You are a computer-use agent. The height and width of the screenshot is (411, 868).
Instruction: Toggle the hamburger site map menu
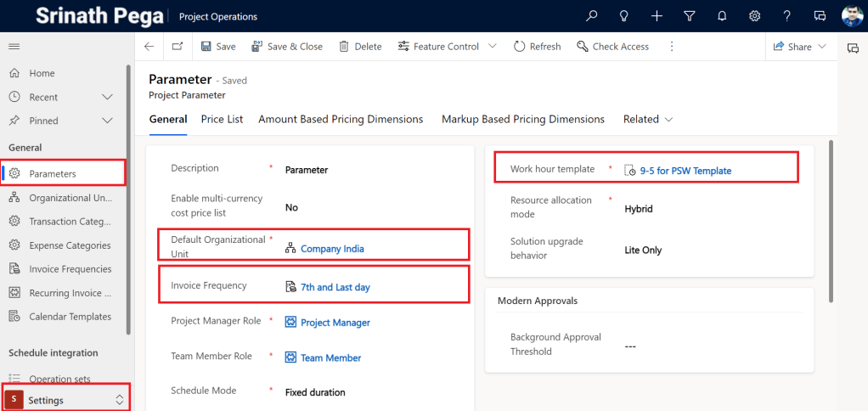[14, 46]
